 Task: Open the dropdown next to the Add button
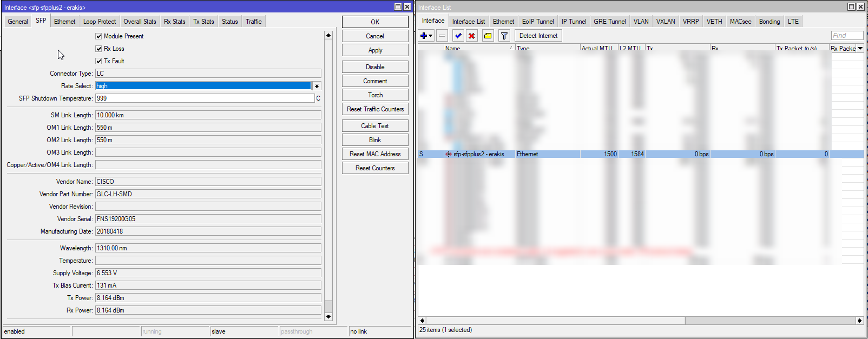[431, 36]
